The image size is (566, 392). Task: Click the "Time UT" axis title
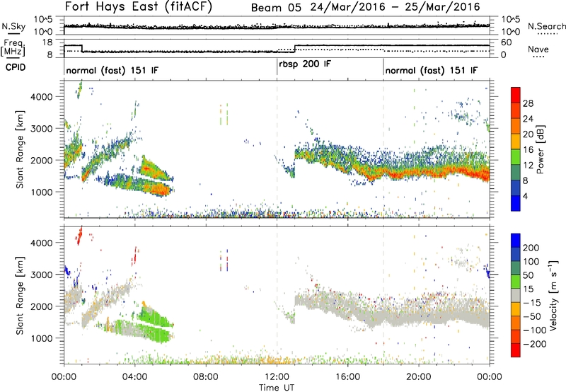[277, 387]
